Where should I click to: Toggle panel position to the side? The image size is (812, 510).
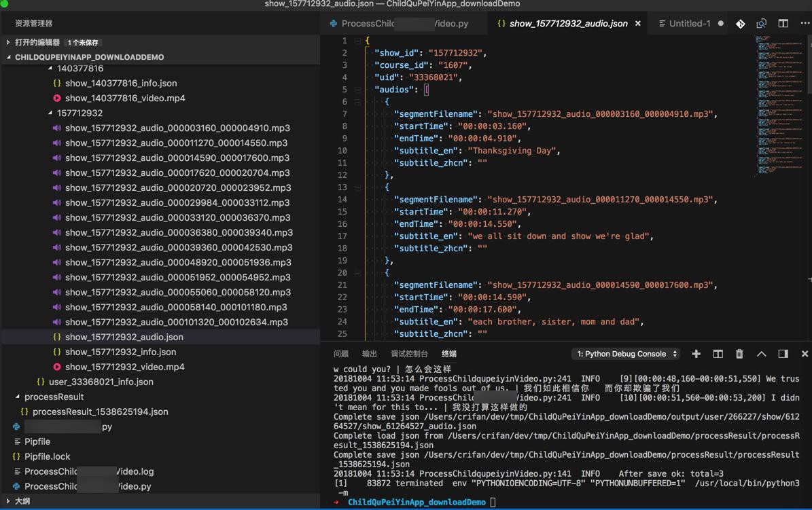pyautogui.click(x=783, y=354)
